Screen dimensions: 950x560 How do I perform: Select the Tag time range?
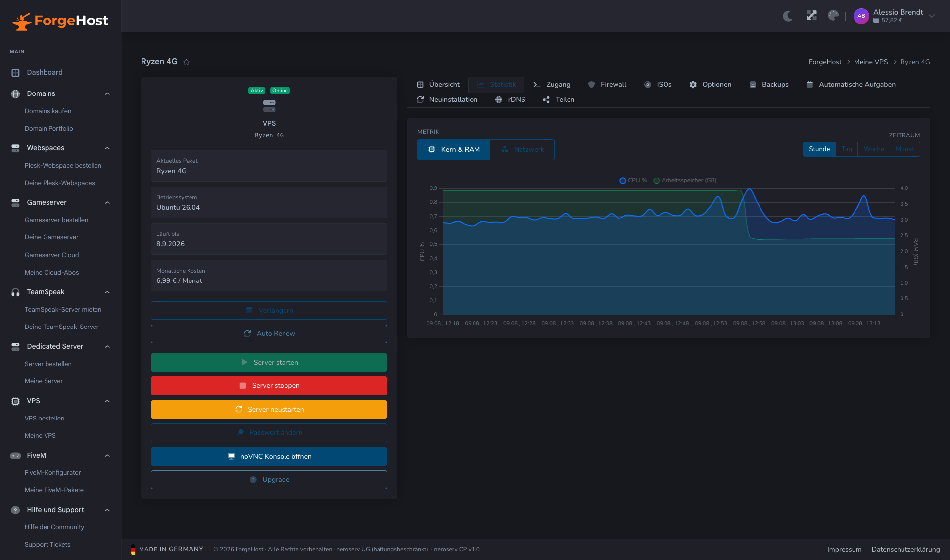click(x=847, y=149)
